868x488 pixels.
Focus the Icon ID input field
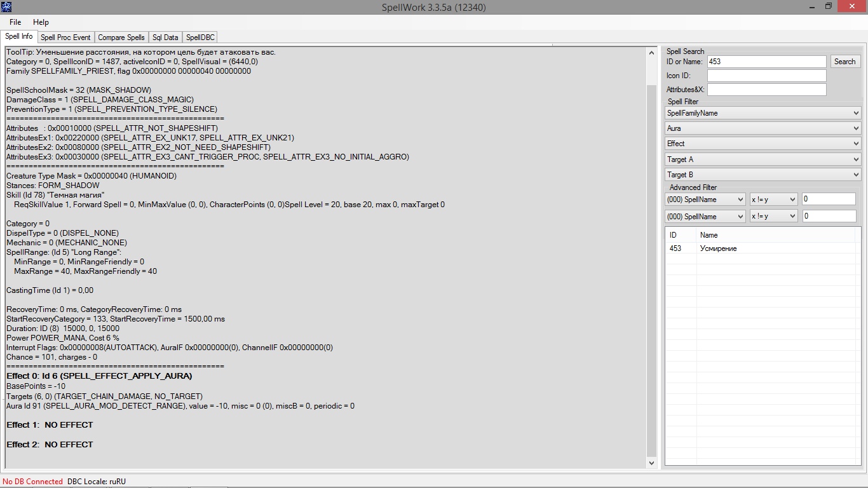pyautogui.click(x=766, y=76)
